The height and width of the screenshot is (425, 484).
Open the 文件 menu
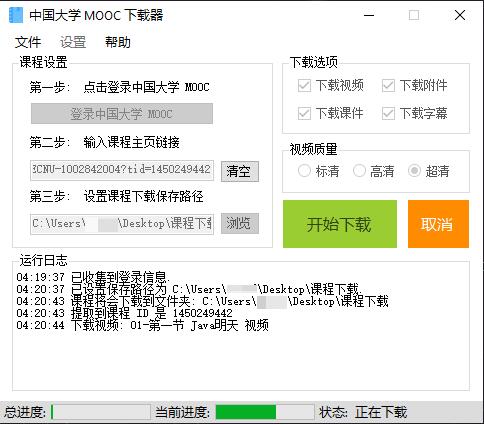[x=28, y=42]
